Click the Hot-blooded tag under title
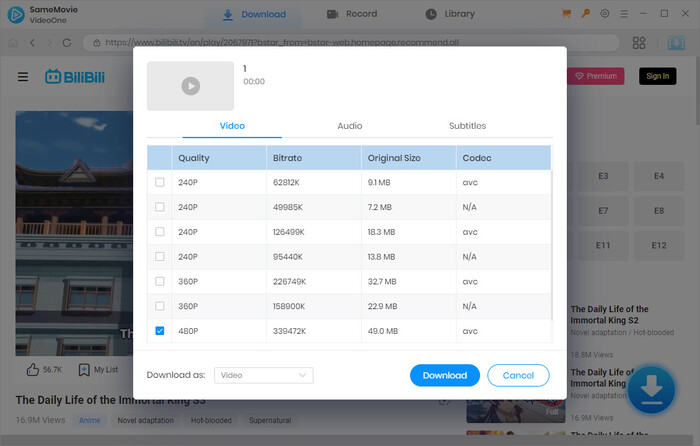Viewport: 700px width, 446px height. pyautogui.click(x=211, y=420)
